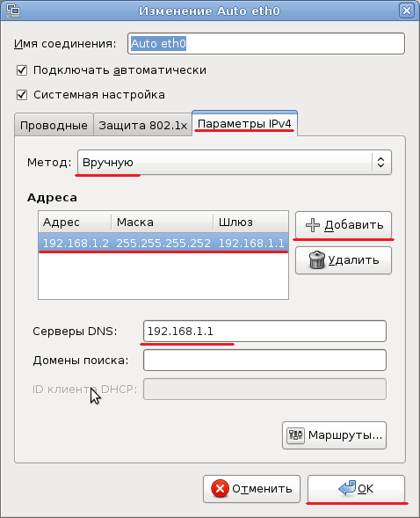Close the Auto eth0 edit dialog
Viewport: 420px width, 518px height.
coord(407,11)
